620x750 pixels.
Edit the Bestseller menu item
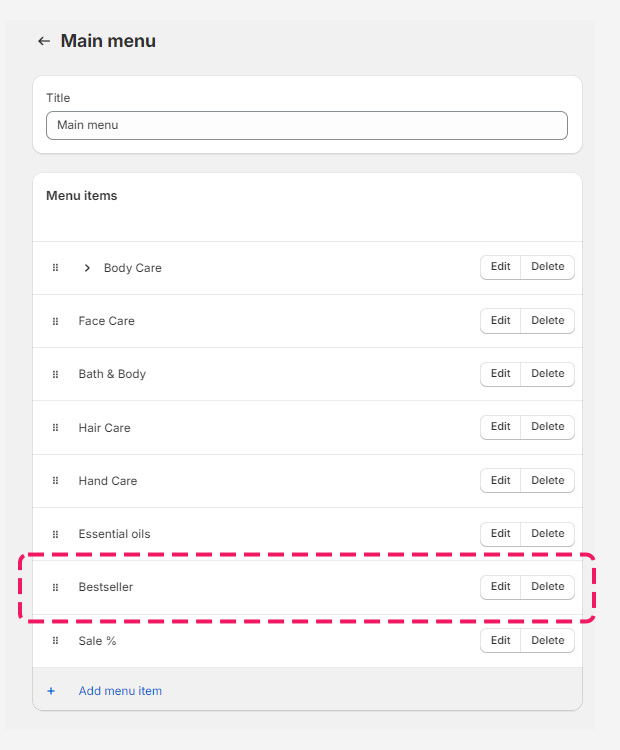tap(500, 587)
